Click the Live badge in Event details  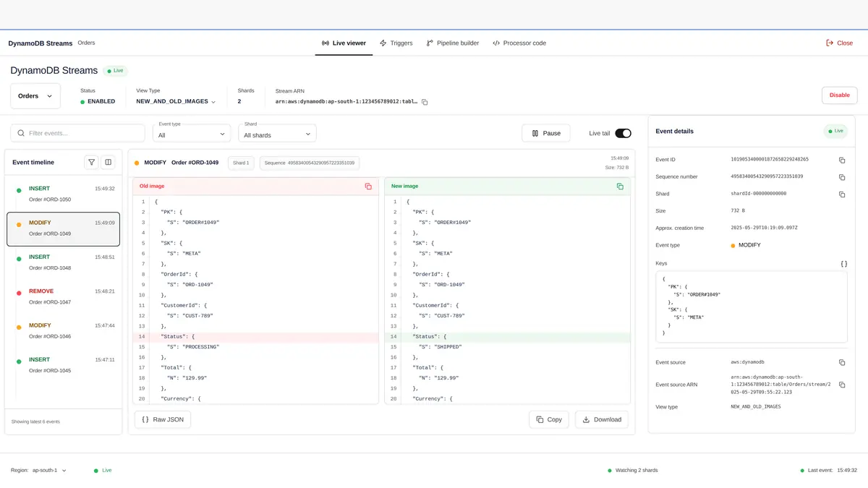click(835, 131)
